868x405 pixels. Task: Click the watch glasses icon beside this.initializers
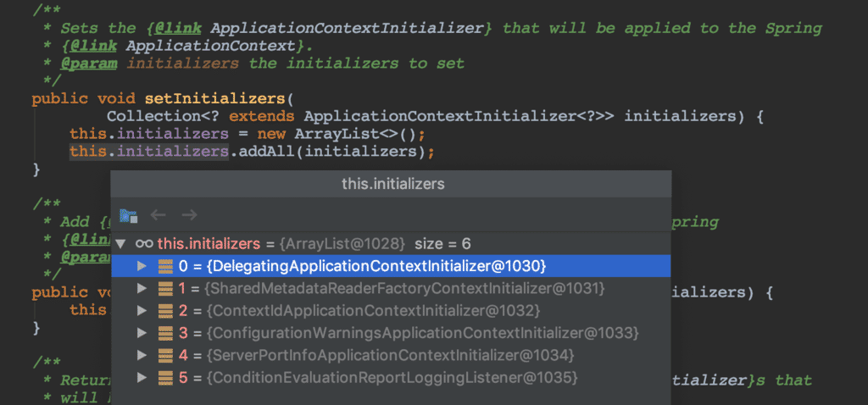[x=143, y=244]
